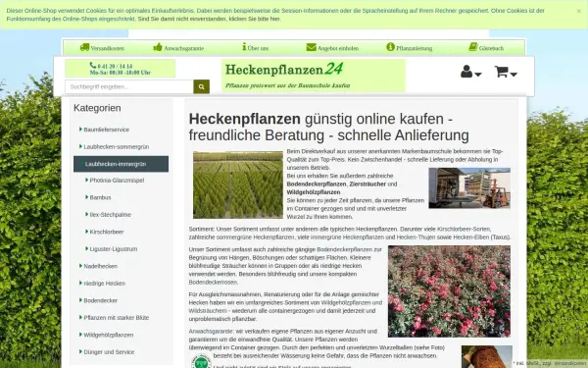
Task: Click the search magnifier button
Action: coord(201,86)
